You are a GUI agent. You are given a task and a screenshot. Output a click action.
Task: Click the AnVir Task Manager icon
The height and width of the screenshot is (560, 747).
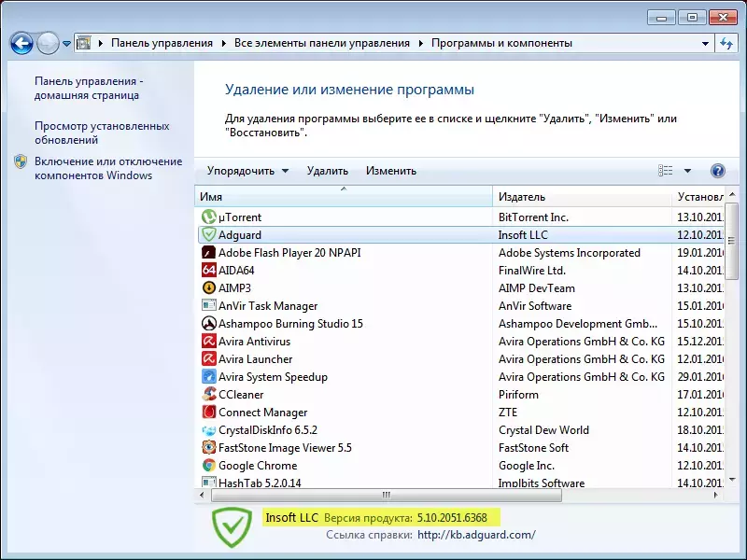208,306
